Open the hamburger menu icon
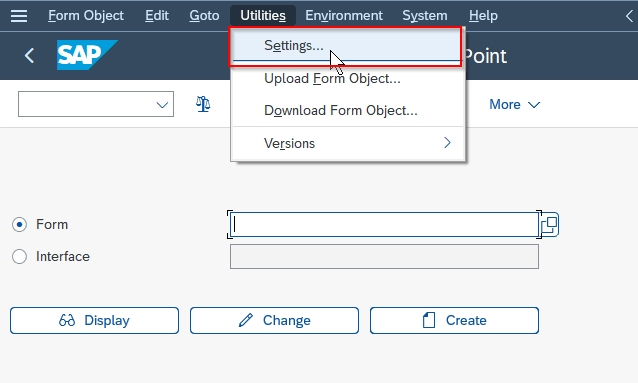 19,16
